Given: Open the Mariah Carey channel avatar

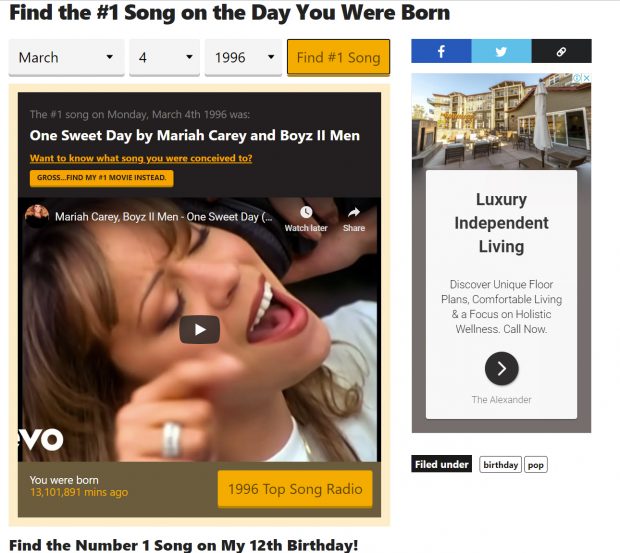Looking at the screenshot, I should [37, 217].
